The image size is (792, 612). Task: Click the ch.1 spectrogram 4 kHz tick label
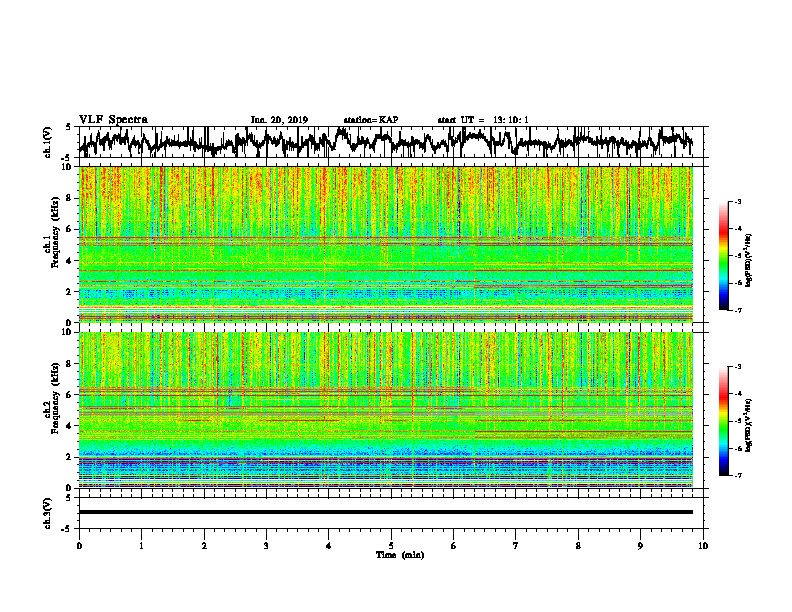click(x=70, y=261)
